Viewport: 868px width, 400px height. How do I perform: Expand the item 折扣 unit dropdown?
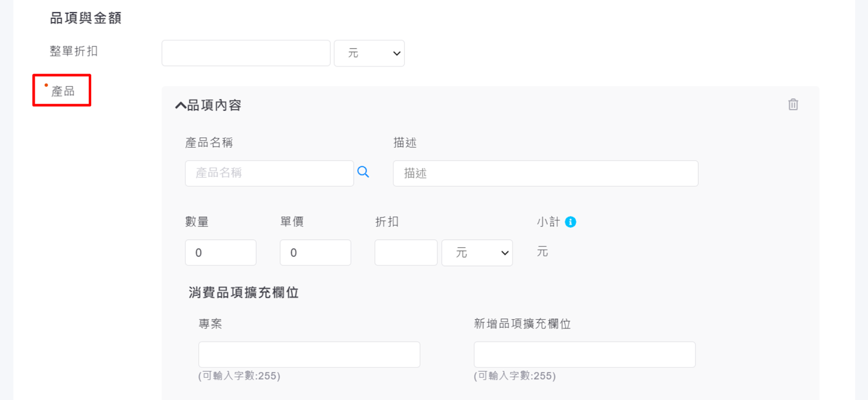click(x=477, y=253)
